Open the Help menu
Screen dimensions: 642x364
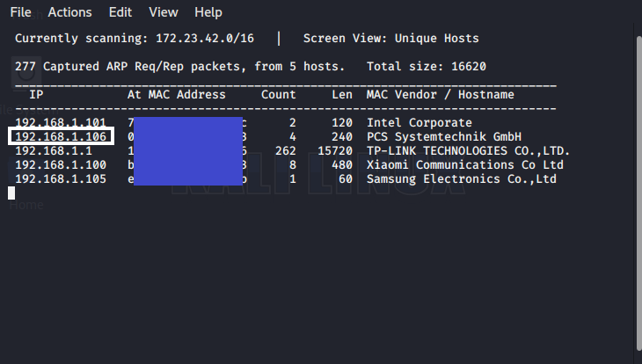208,12
